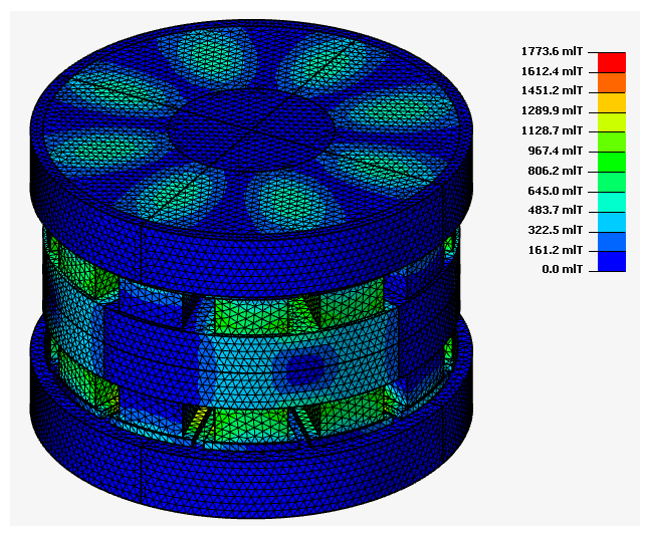Select the 645.0 mT legend label
Image resolution: width=652 pixels, height=538 pixels.
(x=555, y=190)
